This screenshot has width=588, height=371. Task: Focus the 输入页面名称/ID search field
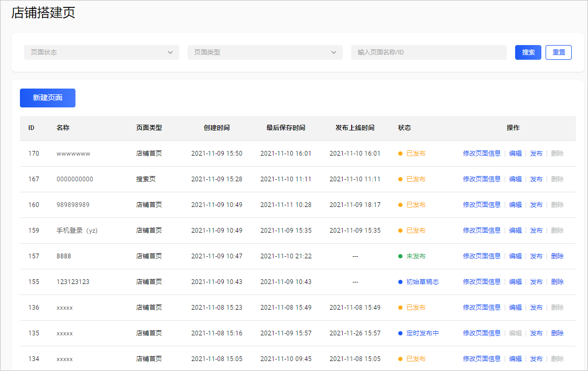click(x=429, y=52)
